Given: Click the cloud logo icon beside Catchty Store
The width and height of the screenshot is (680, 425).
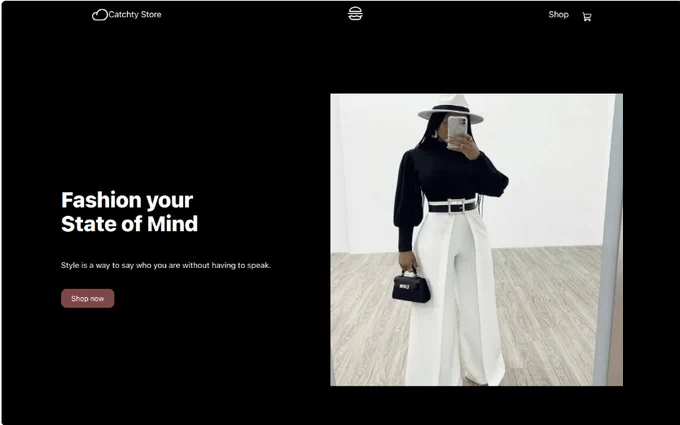Looking at the screenshot, I should coord(100,15).
